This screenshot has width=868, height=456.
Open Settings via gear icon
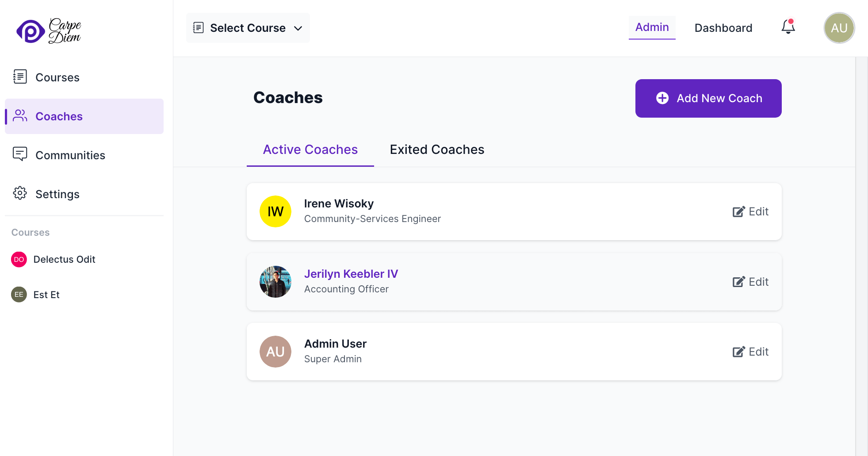[x=19, y=194]
